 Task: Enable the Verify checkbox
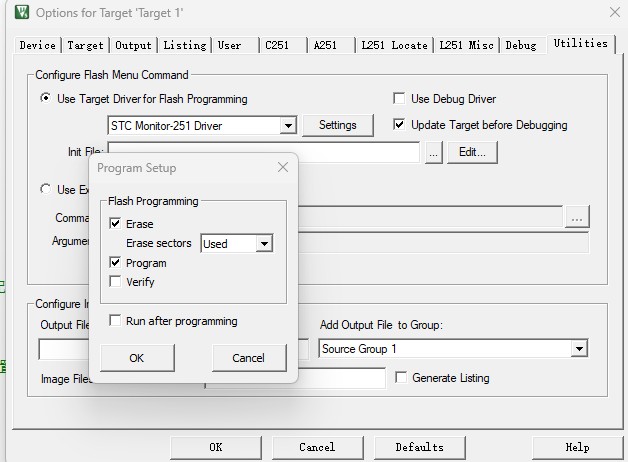pyautogui.click(x=116, y=282)
